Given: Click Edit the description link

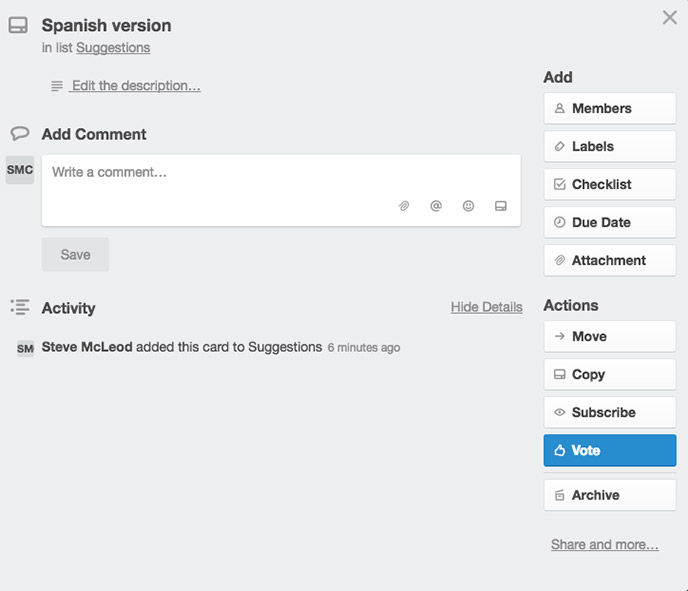Looking at the screenshot, I should pyautogui.click(x=136, y=86).
